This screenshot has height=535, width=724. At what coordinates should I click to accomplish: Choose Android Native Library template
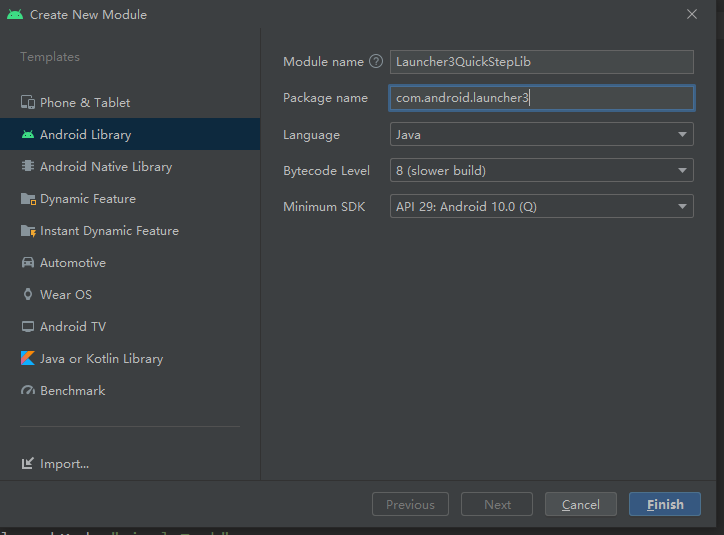130,166
